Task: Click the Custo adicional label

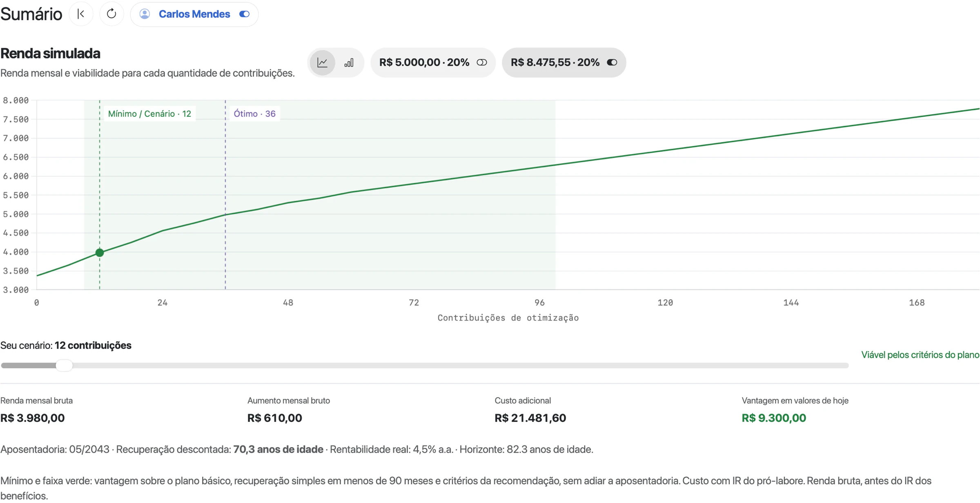Action: tap(523, 401)
